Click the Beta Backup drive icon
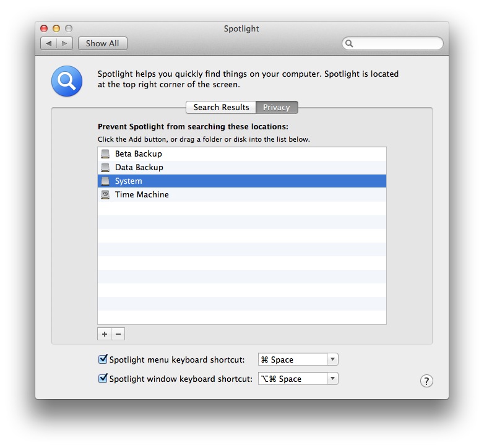Image resolution: width=484 pixels, height=448 pixels. pos(105,153)
